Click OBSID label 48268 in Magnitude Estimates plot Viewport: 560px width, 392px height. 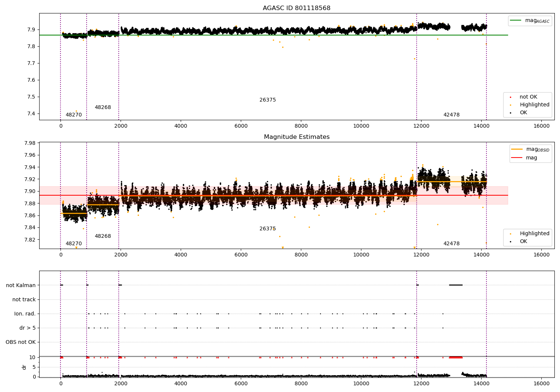pos(103,236)
